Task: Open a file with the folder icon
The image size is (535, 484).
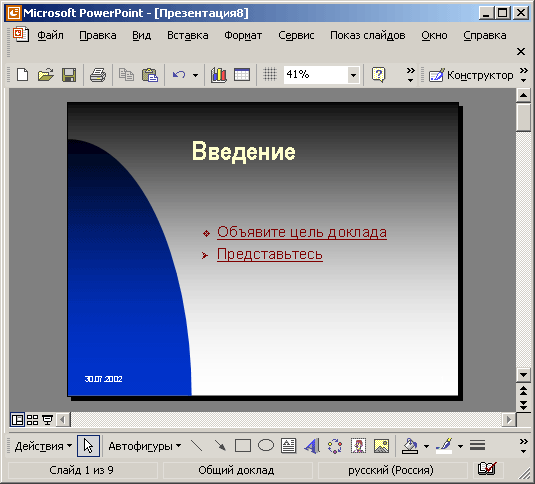Action: [x=45, y=75]
